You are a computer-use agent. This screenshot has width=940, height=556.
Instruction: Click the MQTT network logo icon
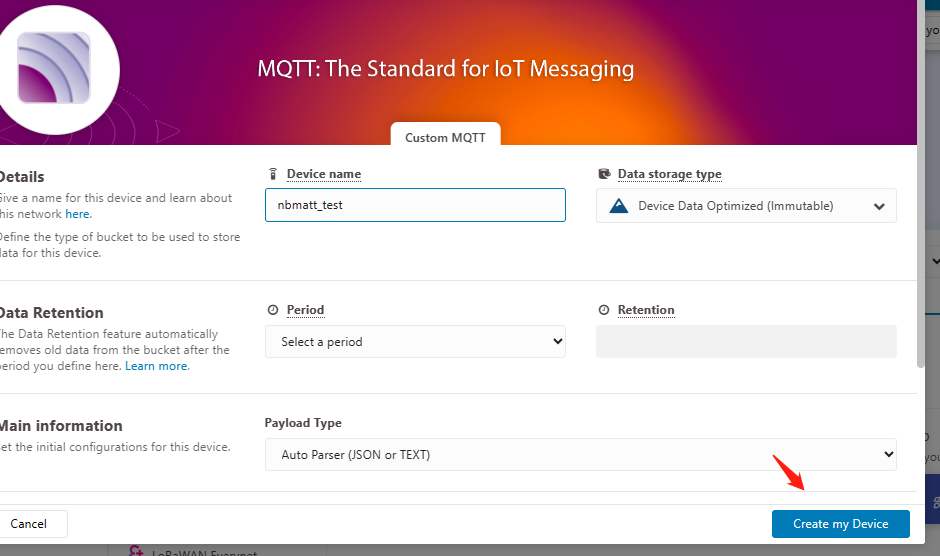(x=54, y=68)
